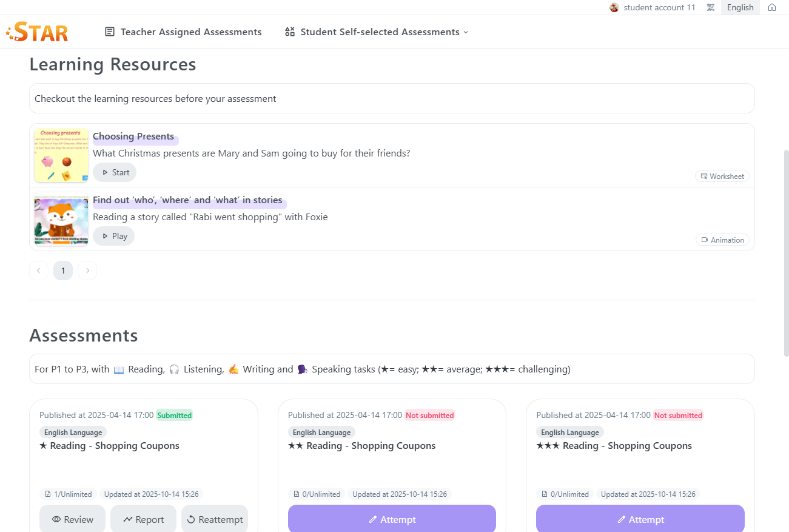The height and width of the screenshot is (532, 789).
Task: Click the Worksheet tag badge
Action: click(x=722, y=176)
